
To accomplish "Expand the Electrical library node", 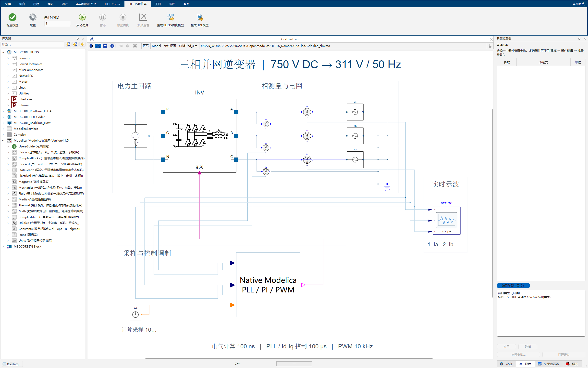I will pyautogui.click(x=8, y=176).
